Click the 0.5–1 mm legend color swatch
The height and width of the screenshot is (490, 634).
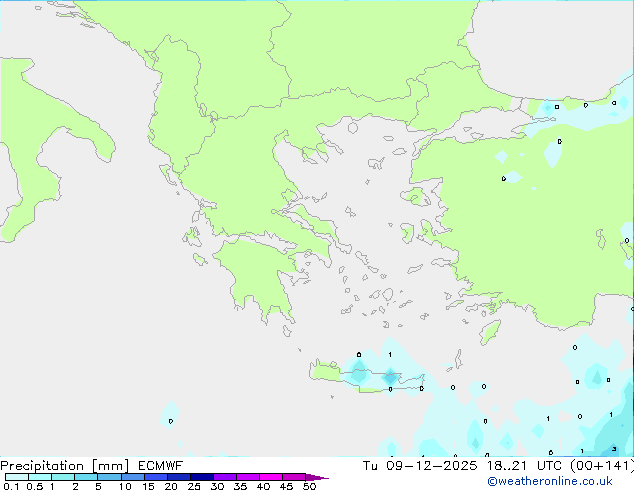40,477
